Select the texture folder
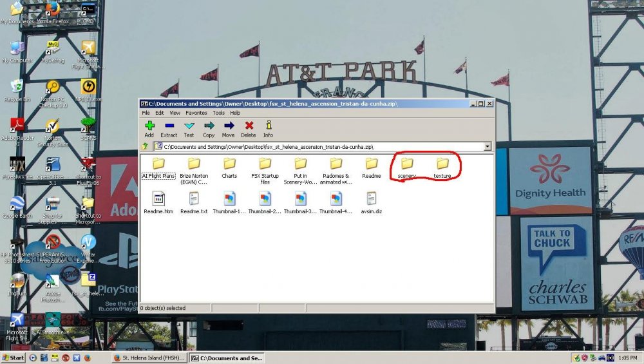 (442, 168)
